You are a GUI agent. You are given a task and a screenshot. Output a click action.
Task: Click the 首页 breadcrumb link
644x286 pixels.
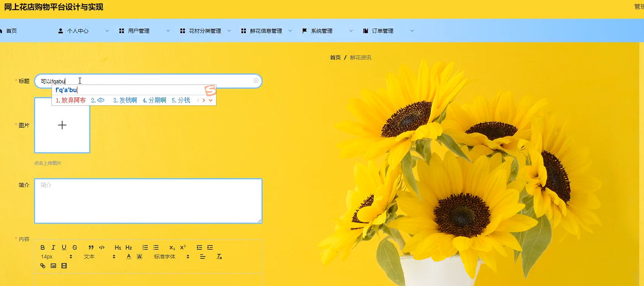tap(335, 57)
